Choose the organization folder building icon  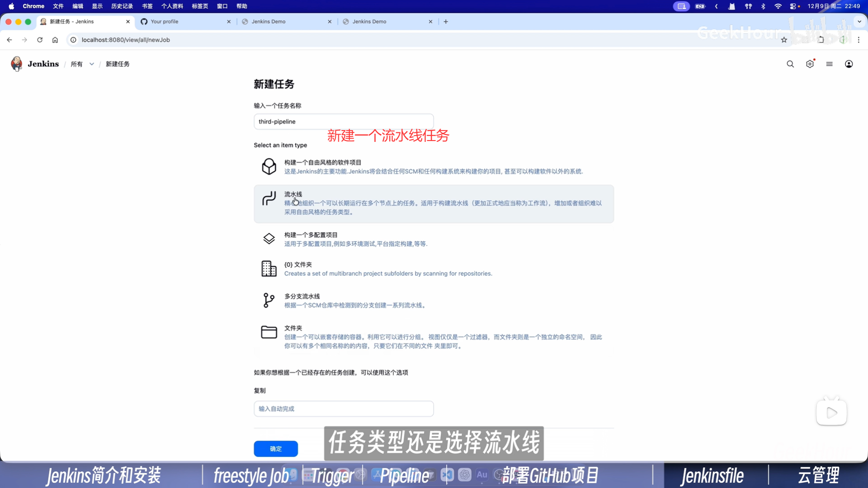coord(269,268)
